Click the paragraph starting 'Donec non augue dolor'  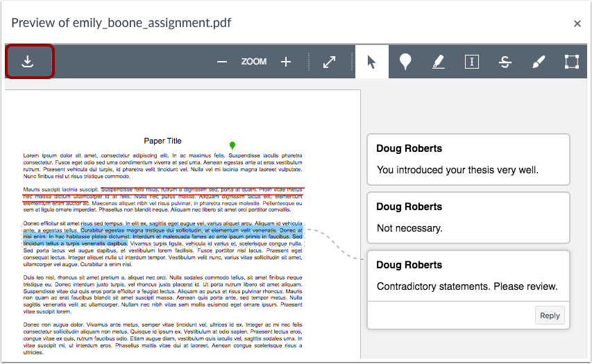pos(162,338)
